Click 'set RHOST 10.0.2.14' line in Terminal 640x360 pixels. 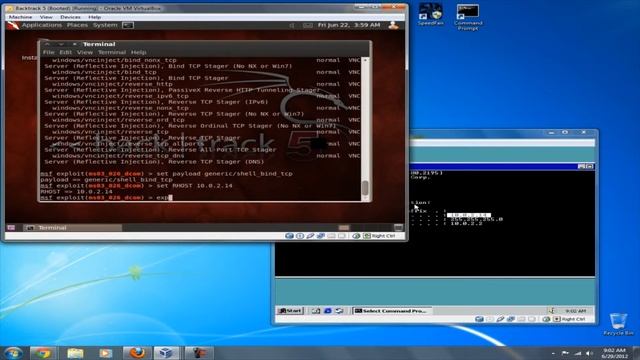[137, 186]
